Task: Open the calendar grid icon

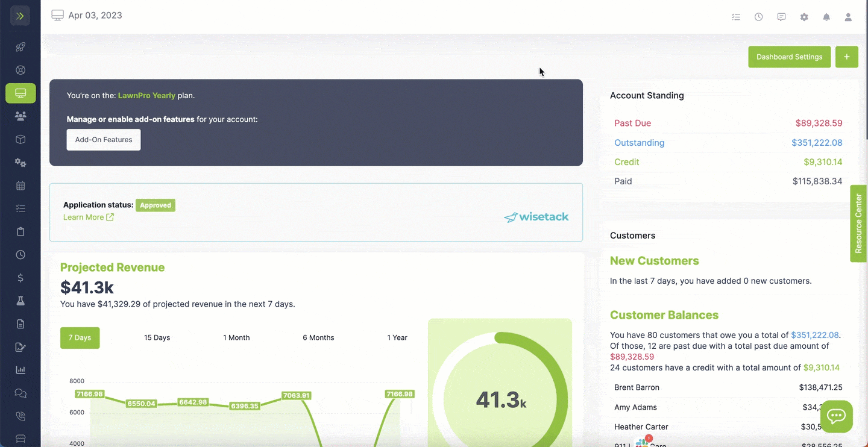Action: [20, 186]
